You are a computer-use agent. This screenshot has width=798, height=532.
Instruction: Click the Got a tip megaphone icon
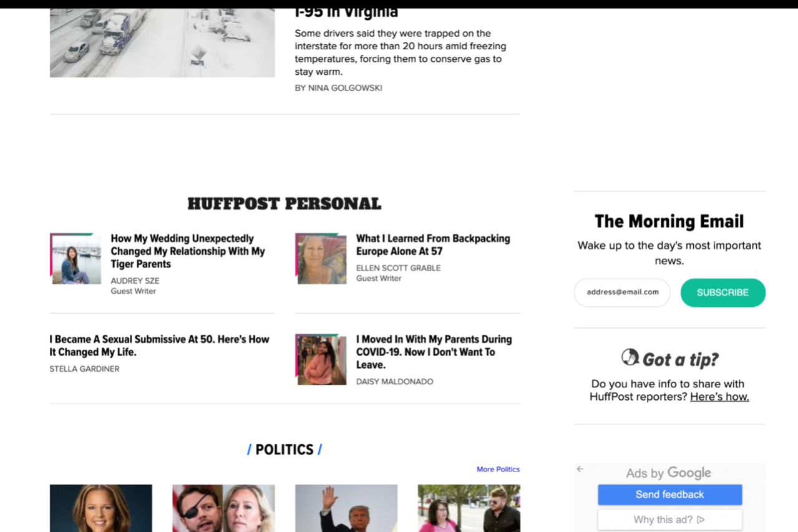630,357
